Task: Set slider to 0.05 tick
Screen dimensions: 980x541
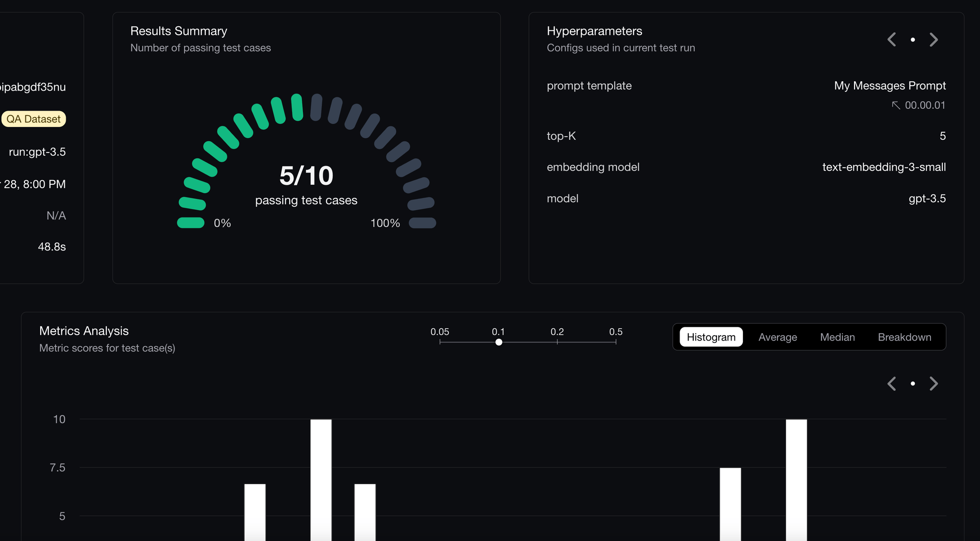Action: tap(440, 342)
